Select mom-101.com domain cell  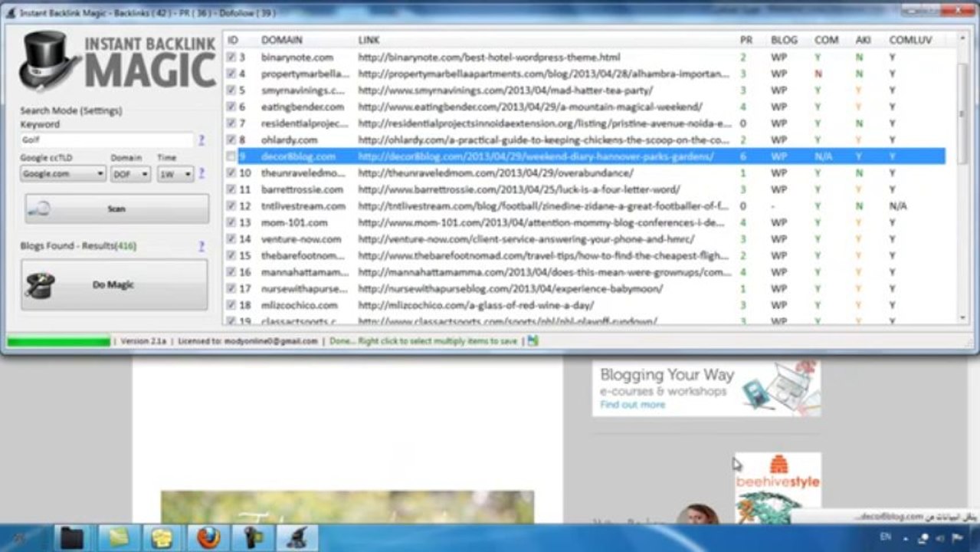tap(294, 223)
